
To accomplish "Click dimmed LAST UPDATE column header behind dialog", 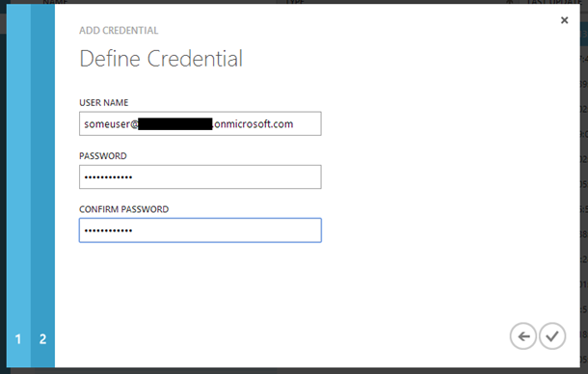I will click(x=554, y=2).
